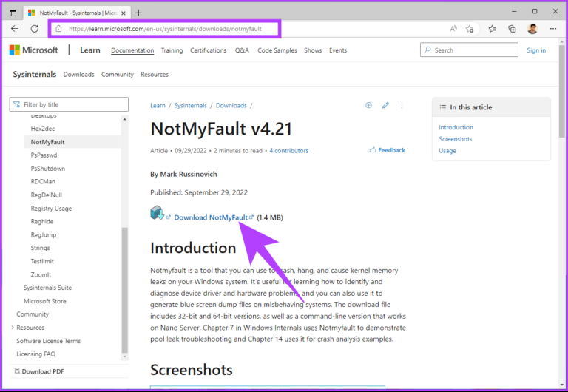Open the Community sub-navigation item
Viewport: 568px width, 392px height.
click(x=118, y=74)
